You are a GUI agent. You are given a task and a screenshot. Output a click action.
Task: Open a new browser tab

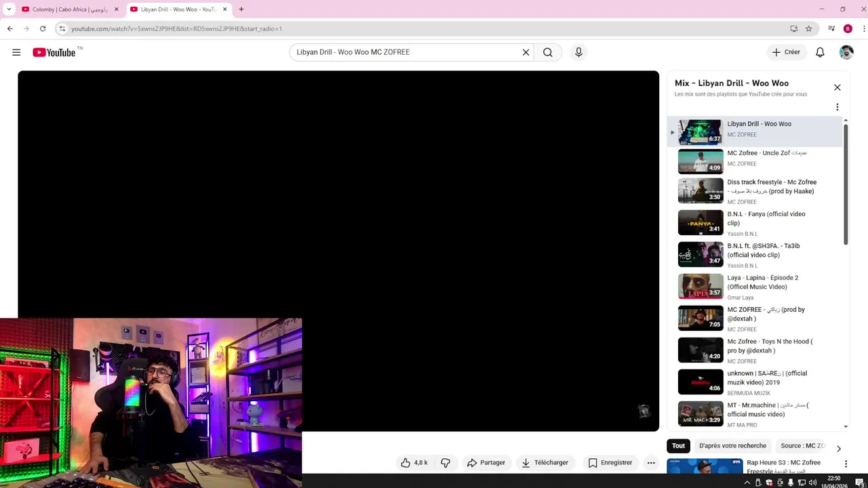coord(241,9)
